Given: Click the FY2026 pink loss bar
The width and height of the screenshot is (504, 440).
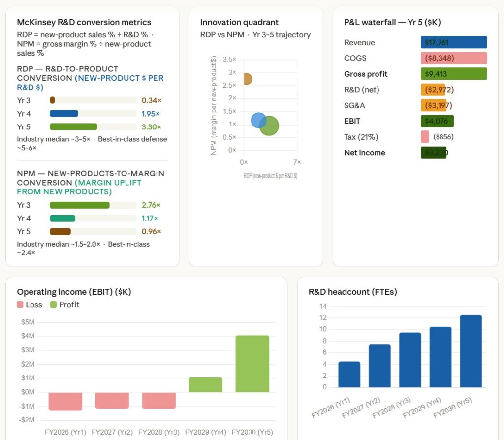Looking at the screenshot, I should pos(65,401).
